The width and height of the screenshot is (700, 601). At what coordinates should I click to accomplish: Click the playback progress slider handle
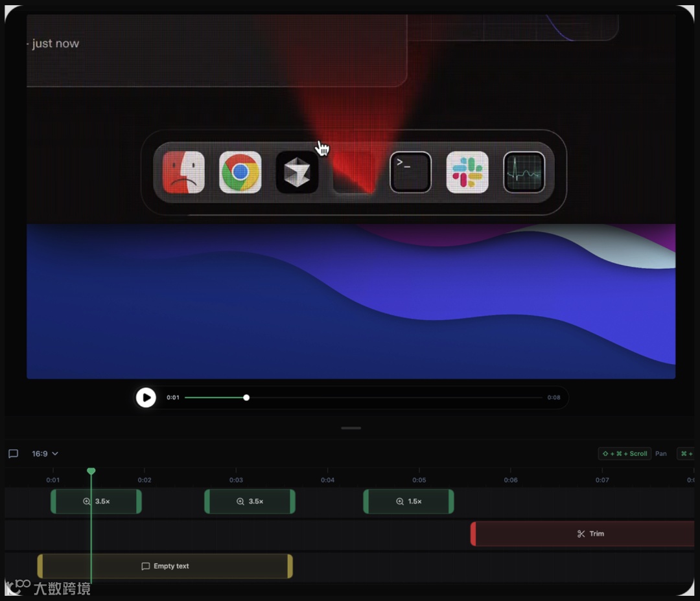click(x=246, y=397)
